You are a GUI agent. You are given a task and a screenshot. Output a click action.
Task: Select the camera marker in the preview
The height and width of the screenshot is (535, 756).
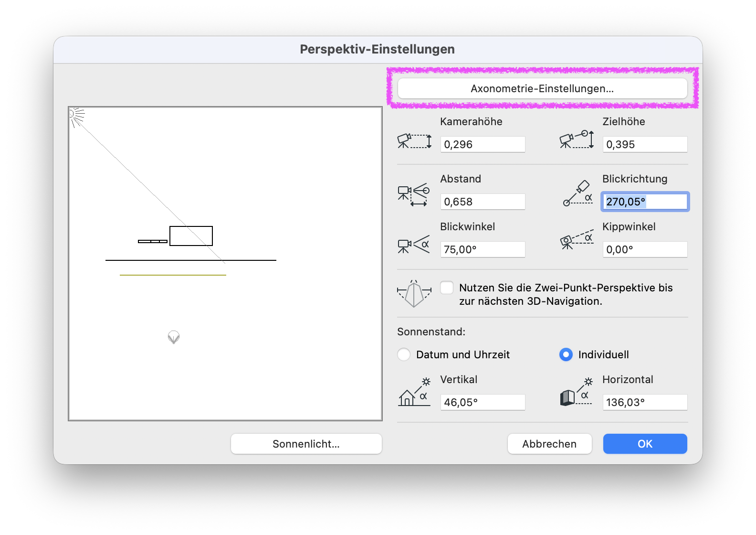174,337
